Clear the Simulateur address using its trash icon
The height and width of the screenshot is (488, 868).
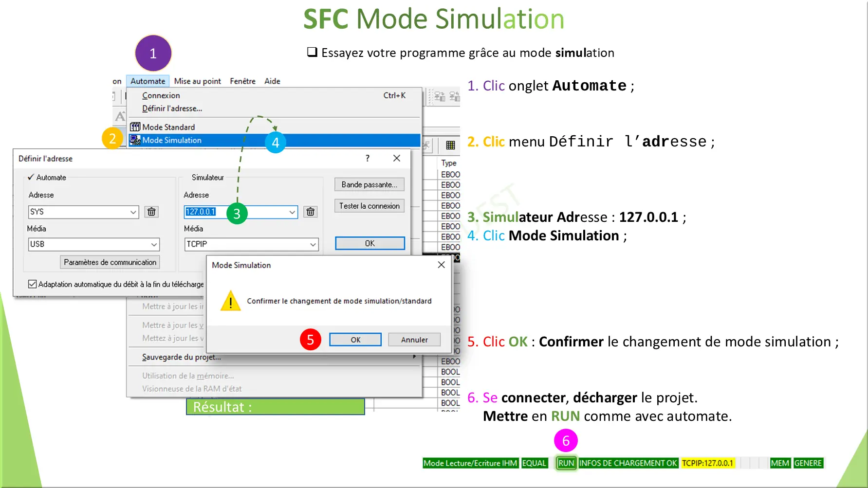[310, 212]
